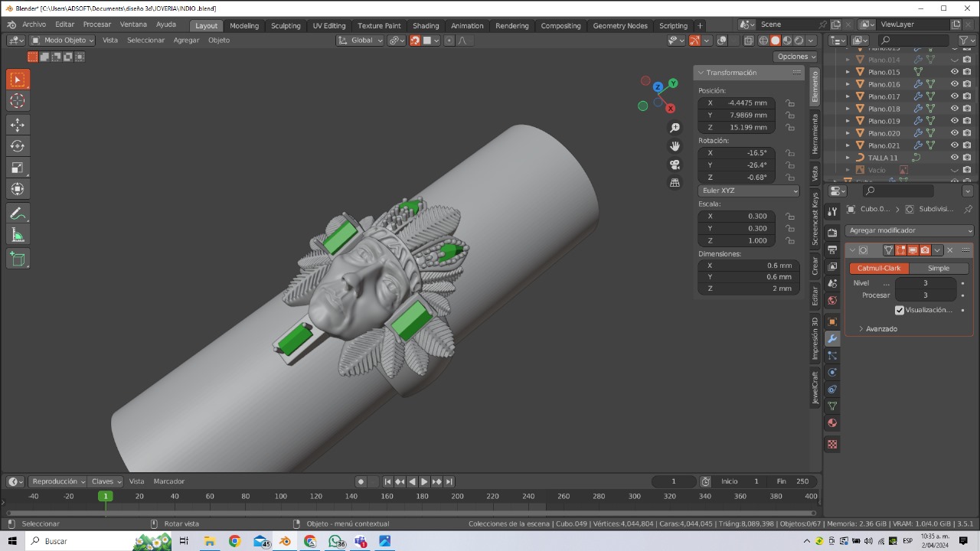980x551 pixels.
Task: Select the Scale tool in toolbar
Action: [18, 168]
